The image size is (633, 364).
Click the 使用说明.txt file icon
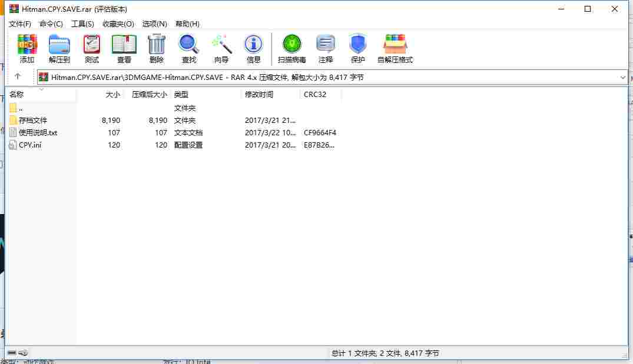click(13, 132)
